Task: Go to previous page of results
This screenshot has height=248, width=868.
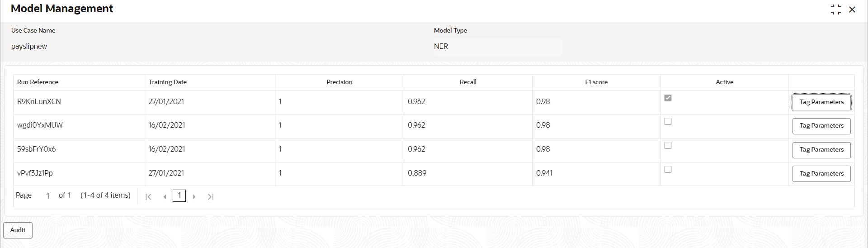Action: (x=165, y=197)
